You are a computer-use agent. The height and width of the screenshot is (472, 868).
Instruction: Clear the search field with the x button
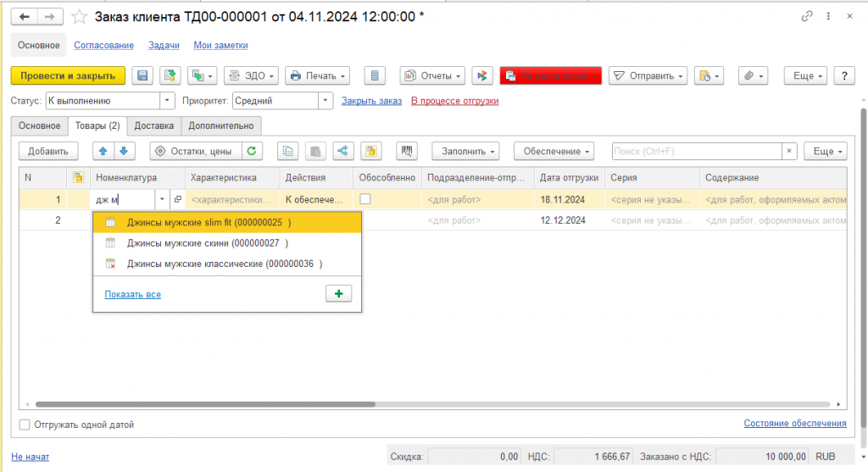coord(789,151)
